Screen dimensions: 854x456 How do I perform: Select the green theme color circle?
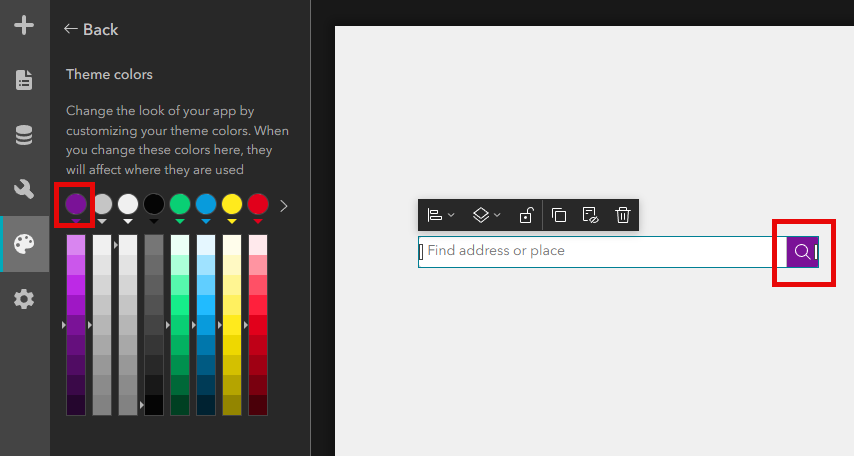[x=180, y=204]
